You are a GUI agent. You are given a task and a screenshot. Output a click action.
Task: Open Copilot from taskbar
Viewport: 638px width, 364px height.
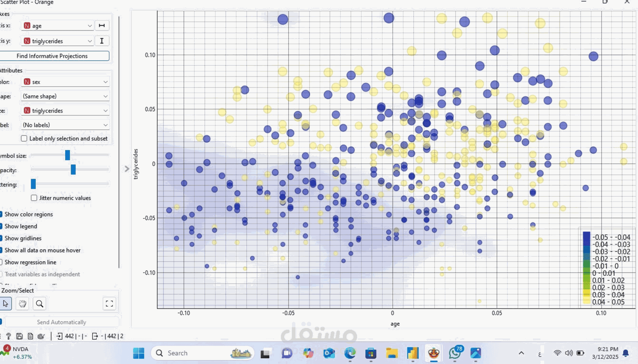pos(308,353)
